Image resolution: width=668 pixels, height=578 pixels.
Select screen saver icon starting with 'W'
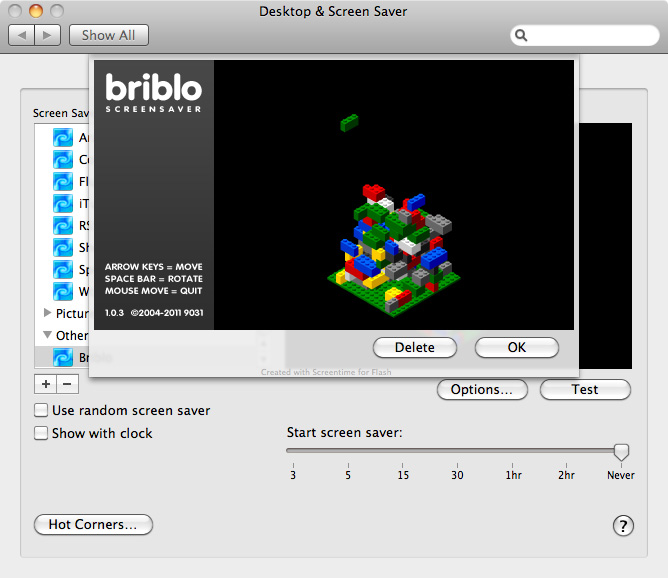pyautogui.click(x=63, y=292)
